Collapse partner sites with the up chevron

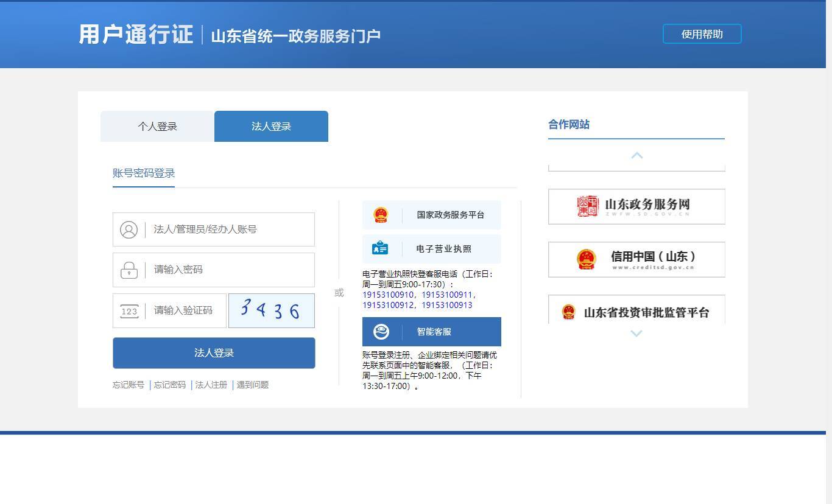tap(636, 155)
